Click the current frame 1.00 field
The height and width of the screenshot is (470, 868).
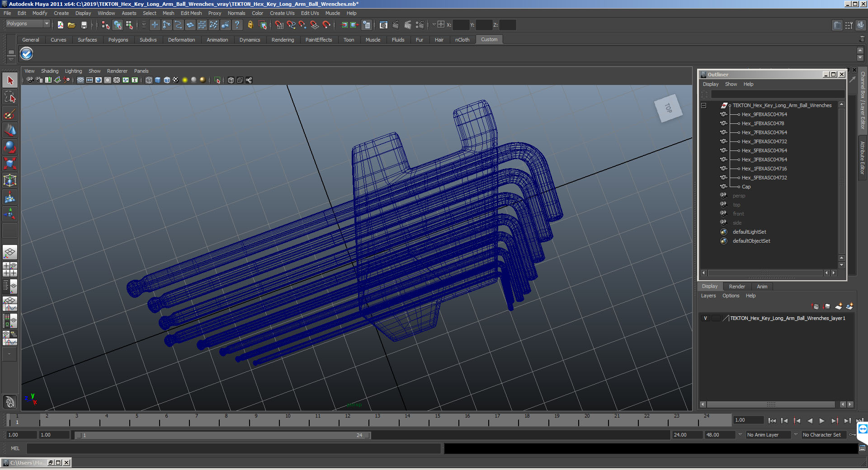coord(749,420)
